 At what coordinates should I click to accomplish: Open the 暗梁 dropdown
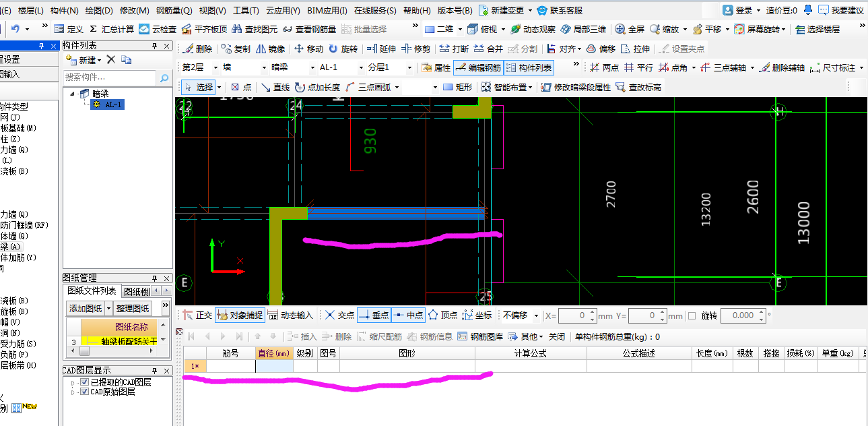click(312, 67)
